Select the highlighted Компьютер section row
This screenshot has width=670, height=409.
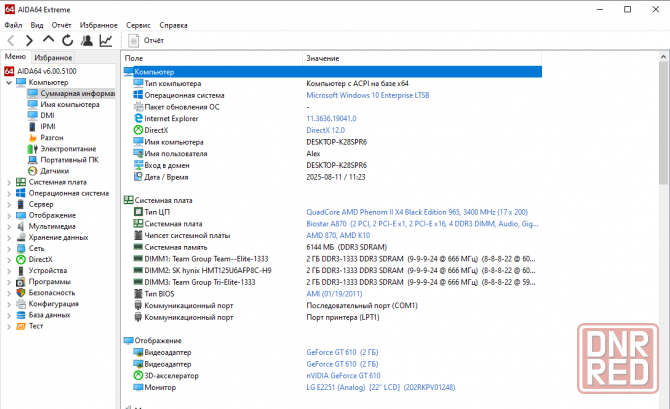tap(332, 72)
